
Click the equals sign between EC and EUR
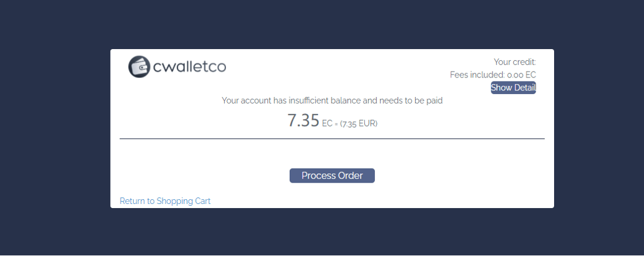336,124
